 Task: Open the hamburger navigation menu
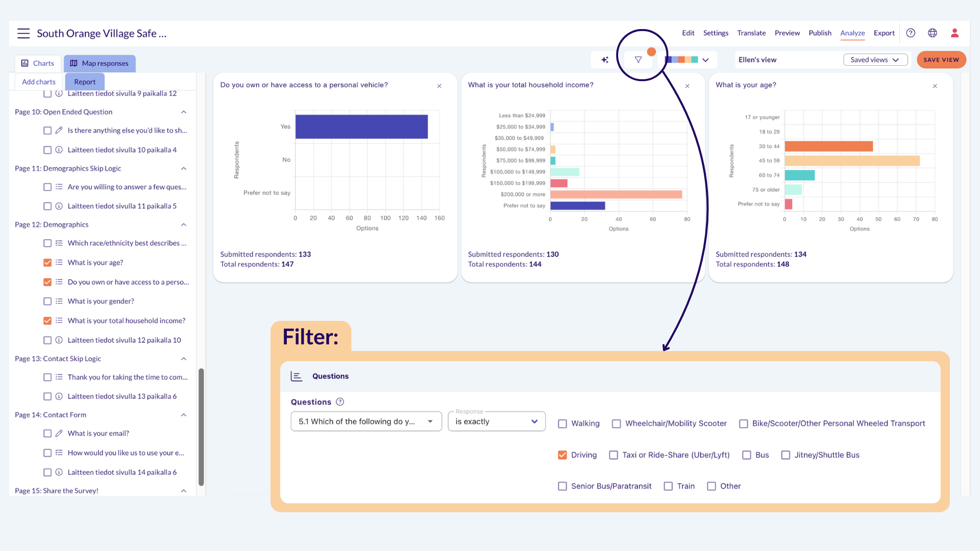coord(23,34)
